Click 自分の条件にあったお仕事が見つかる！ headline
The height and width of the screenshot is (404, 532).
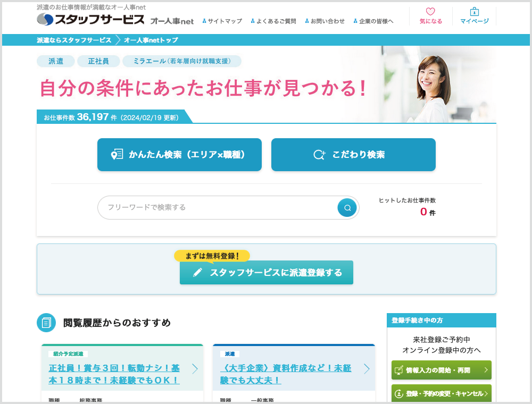(x=203, y=89)
